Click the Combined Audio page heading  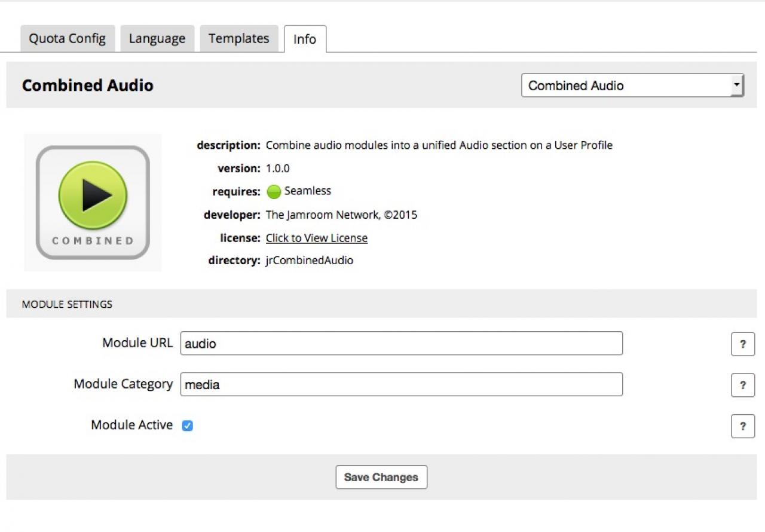88,85
